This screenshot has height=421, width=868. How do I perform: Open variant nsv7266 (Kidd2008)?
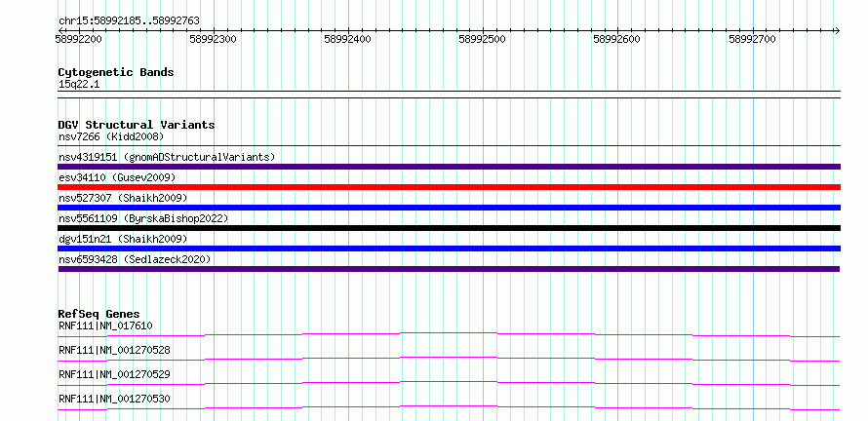coord(111,136)
